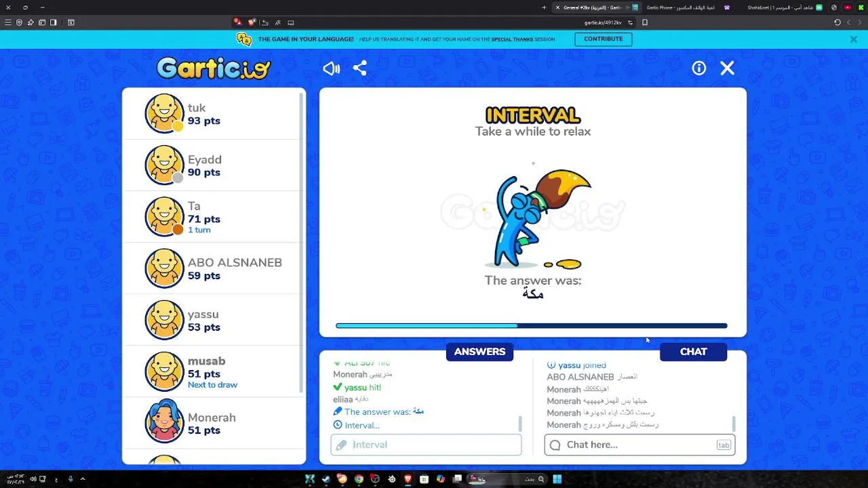868x488 pixels.
Task: Click yassu's player avatar
Action: (x=164, y=320)
